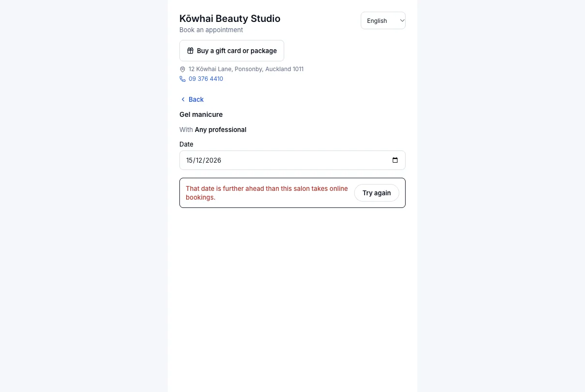Open the calendar picker icon in Date field
This screenshot has width=585, height=392.
395,160
